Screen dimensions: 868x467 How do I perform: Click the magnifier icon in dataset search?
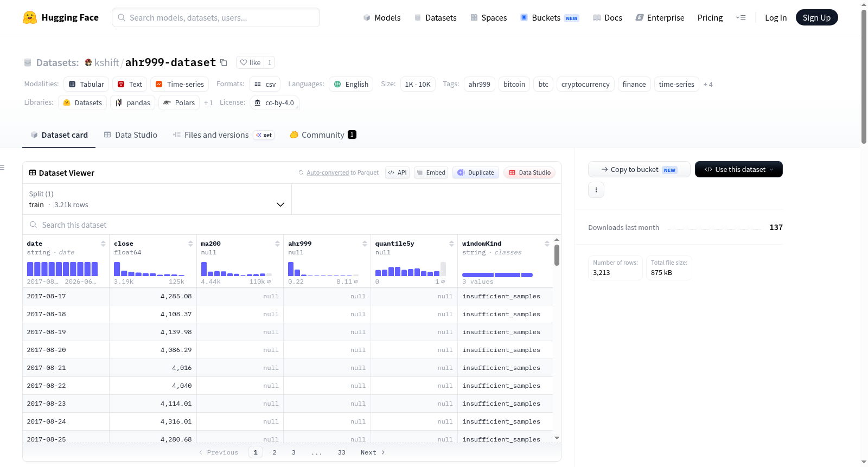coord(34,225)
